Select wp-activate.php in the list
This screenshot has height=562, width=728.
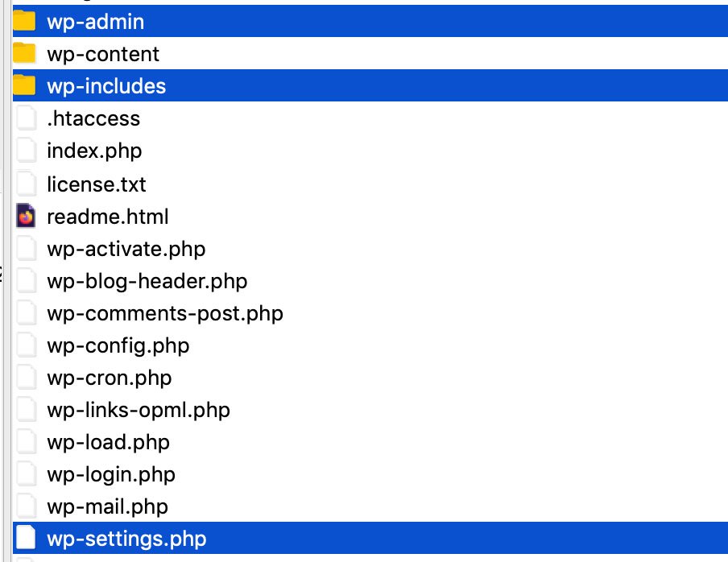tap(126, 250)
